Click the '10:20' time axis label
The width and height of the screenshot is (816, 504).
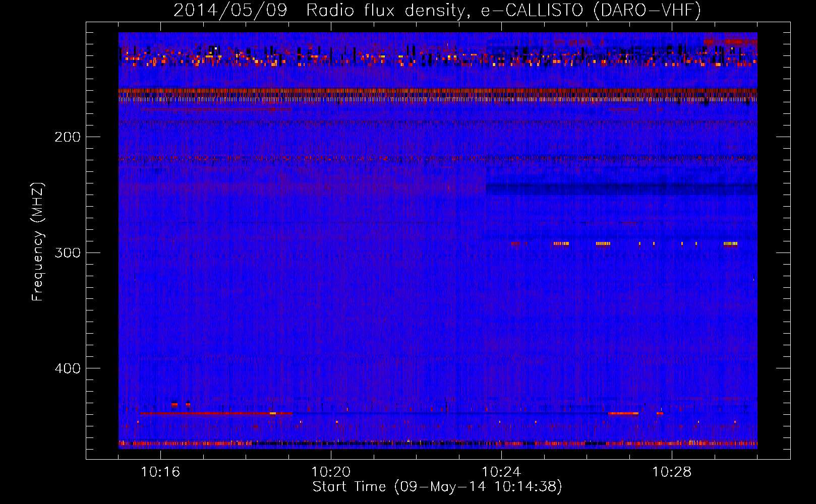[x=331, y=472]
